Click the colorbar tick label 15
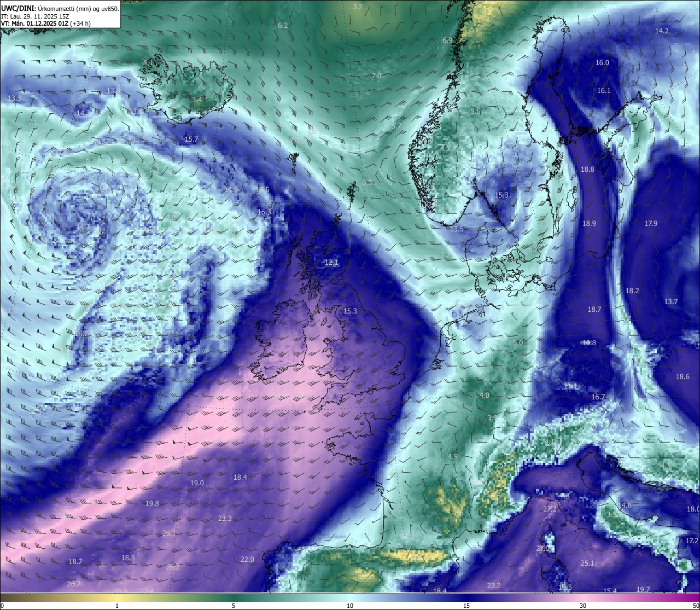Viewport: 700px width, 610px height. pyautogui.click(x=466, y=606)
